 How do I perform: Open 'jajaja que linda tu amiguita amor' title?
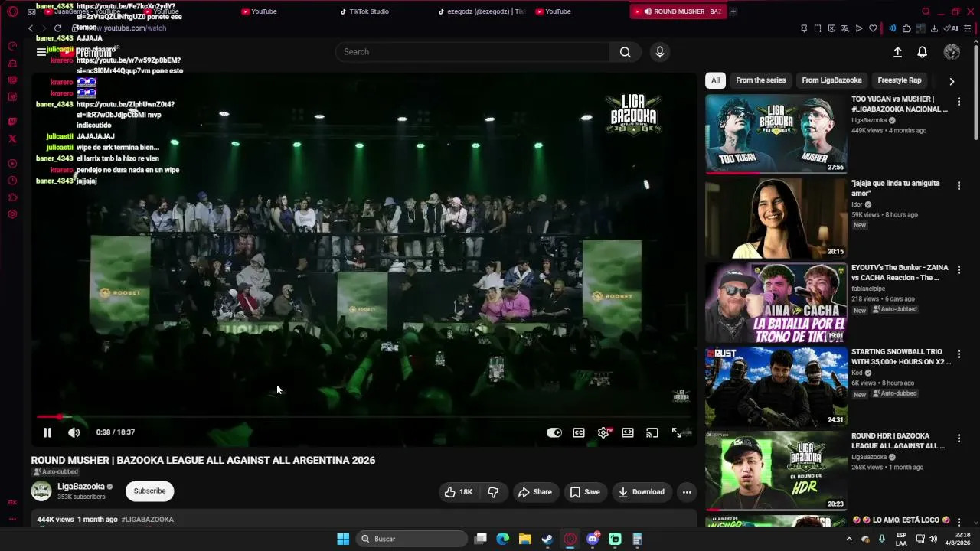[x=895, y=188]
